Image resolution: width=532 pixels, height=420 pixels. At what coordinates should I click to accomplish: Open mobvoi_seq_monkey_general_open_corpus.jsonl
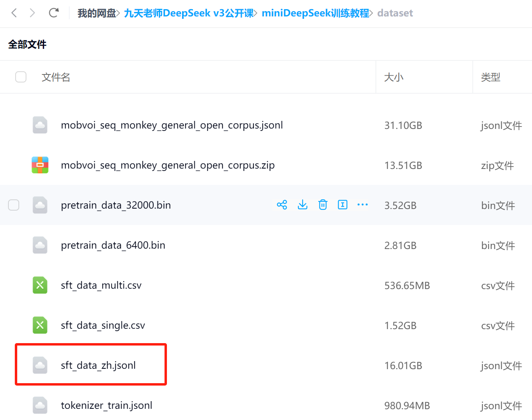pos(172,125)
